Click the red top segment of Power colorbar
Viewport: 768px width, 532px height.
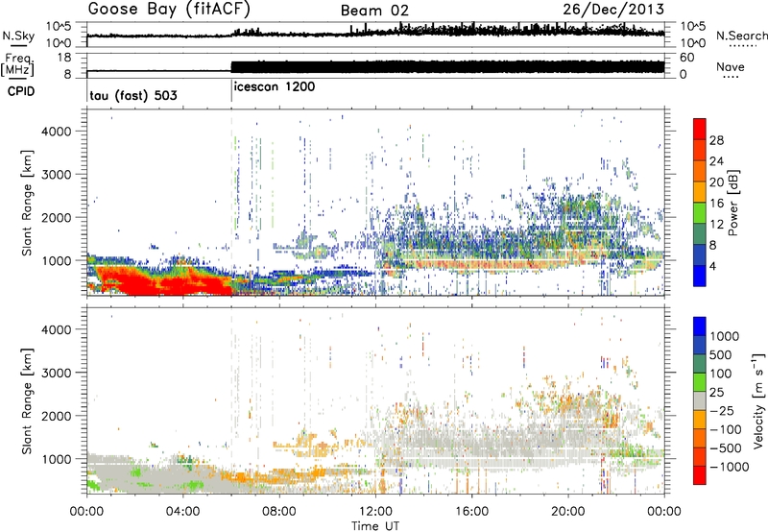(x=700, y=129)
